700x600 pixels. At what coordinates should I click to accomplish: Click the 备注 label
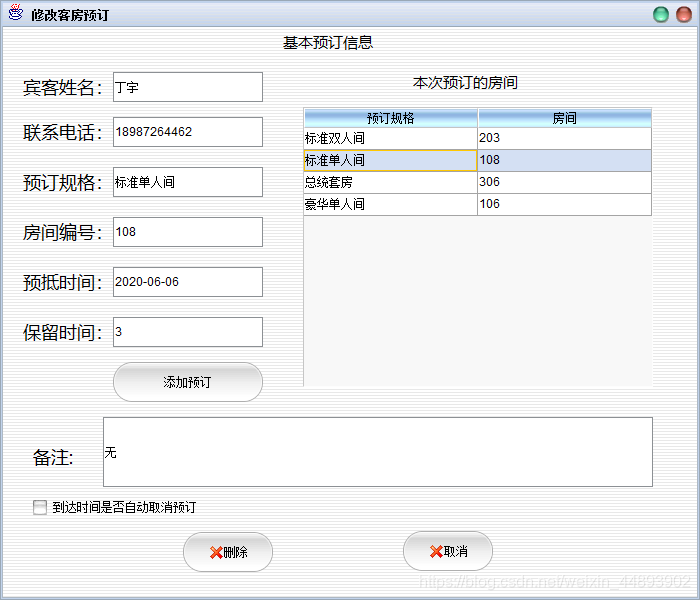click(53, 458)
